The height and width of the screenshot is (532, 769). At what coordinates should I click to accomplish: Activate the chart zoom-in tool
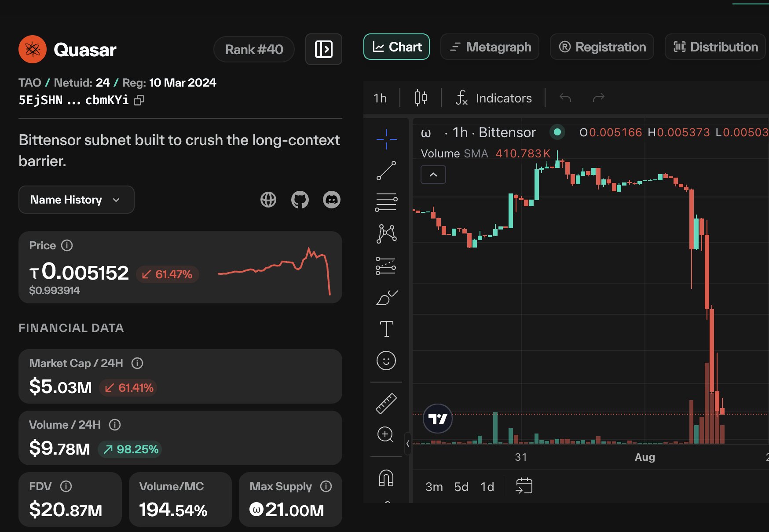pos(385,435)
